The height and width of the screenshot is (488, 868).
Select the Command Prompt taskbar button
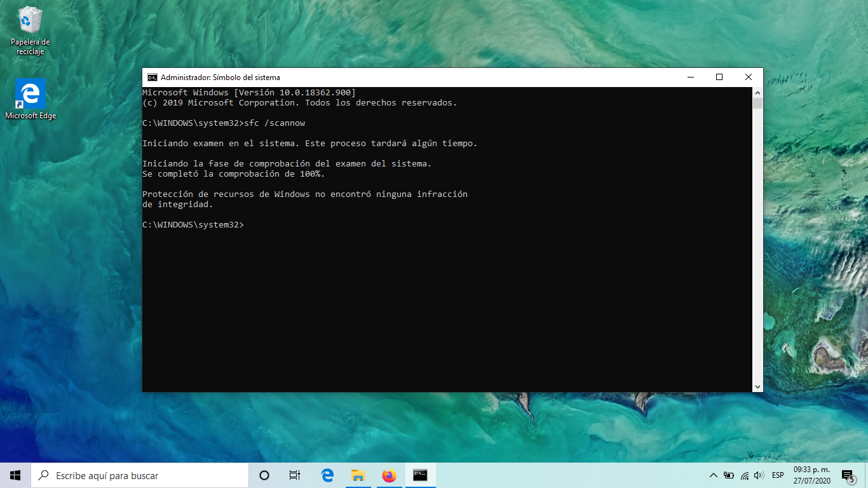420,475
